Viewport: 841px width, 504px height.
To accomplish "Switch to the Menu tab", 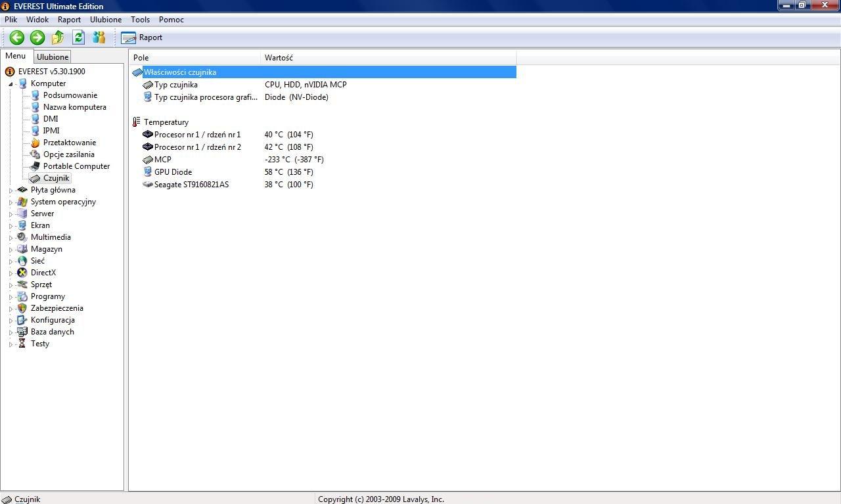I will point(16,56).
